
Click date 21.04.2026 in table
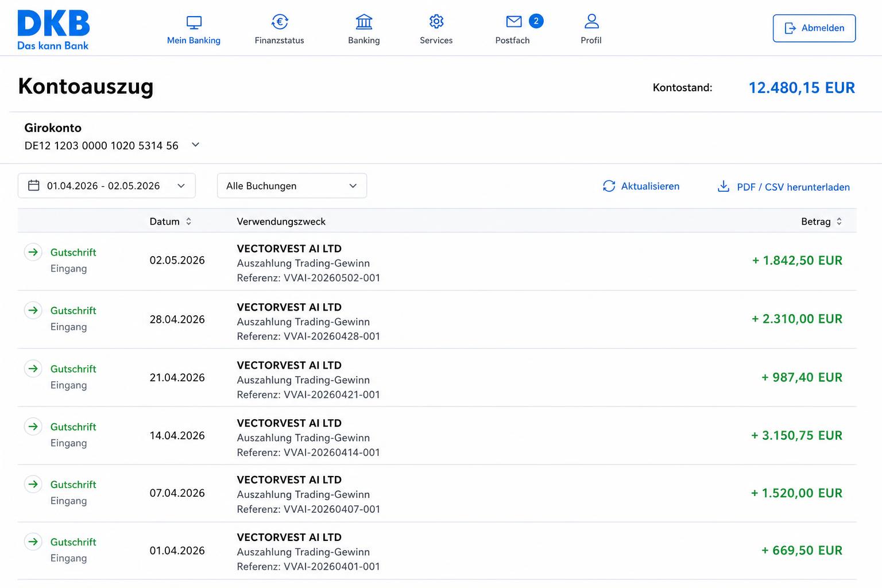[x=177, y=377]
